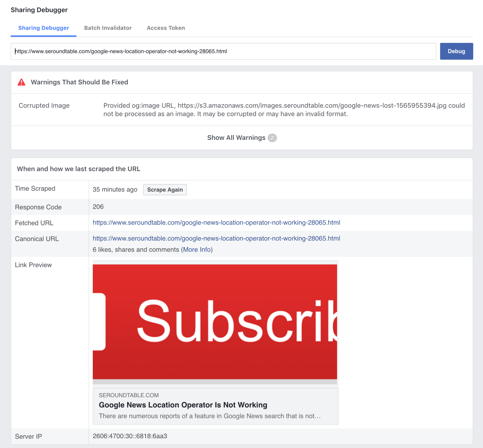Switch to the Batch Invalidator tab
Image resolution: width=483 pixels, height=448 pixels.
tap(108, 28)
